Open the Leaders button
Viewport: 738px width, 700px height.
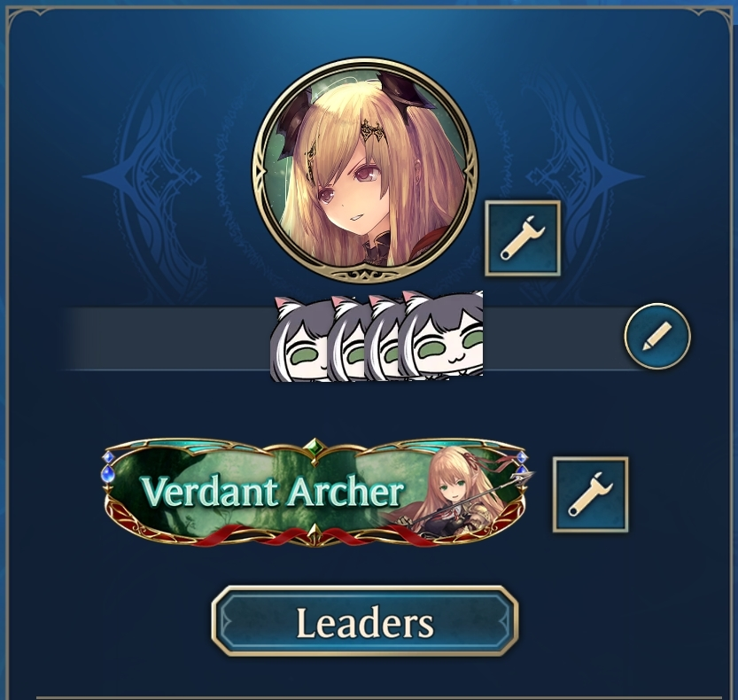tap(365, 621)
